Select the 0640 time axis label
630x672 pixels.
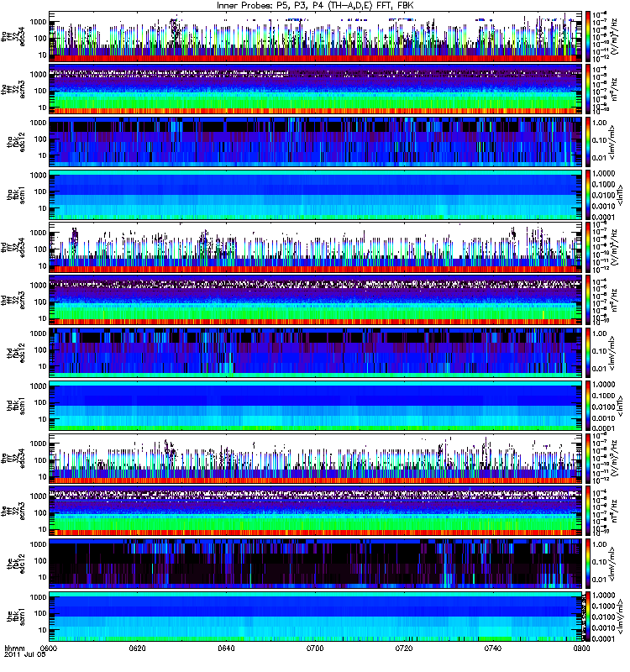pyautogui.click(x=226, y=648)
